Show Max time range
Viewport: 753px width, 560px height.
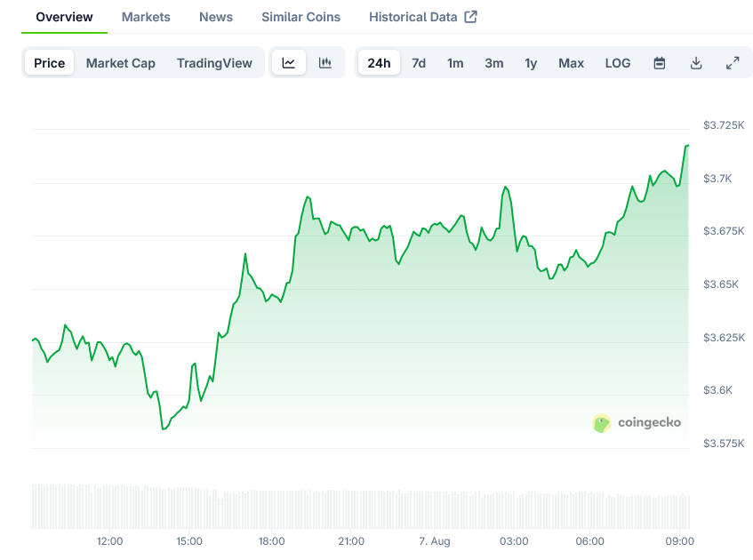point(571,63)
